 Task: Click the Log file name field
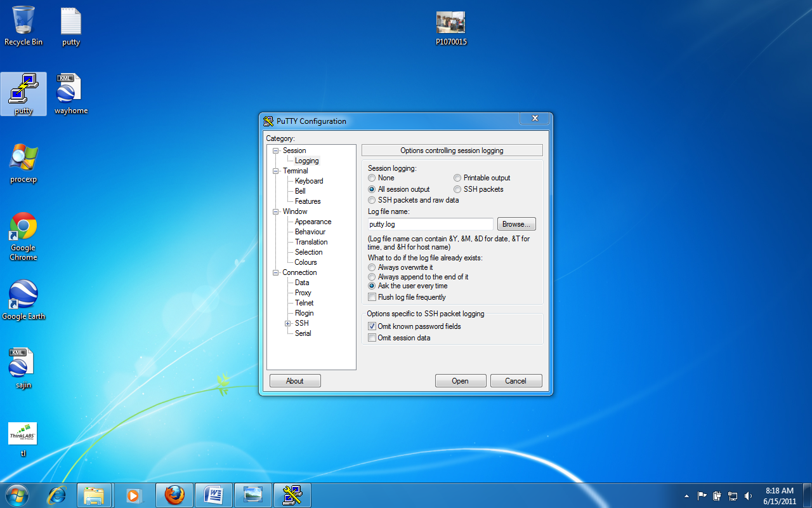(430, 224)
